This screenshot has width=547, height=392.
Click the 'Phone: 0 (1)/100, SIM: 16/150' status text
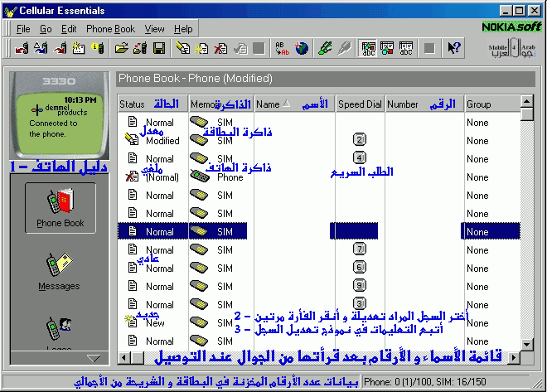coord(425,382)
